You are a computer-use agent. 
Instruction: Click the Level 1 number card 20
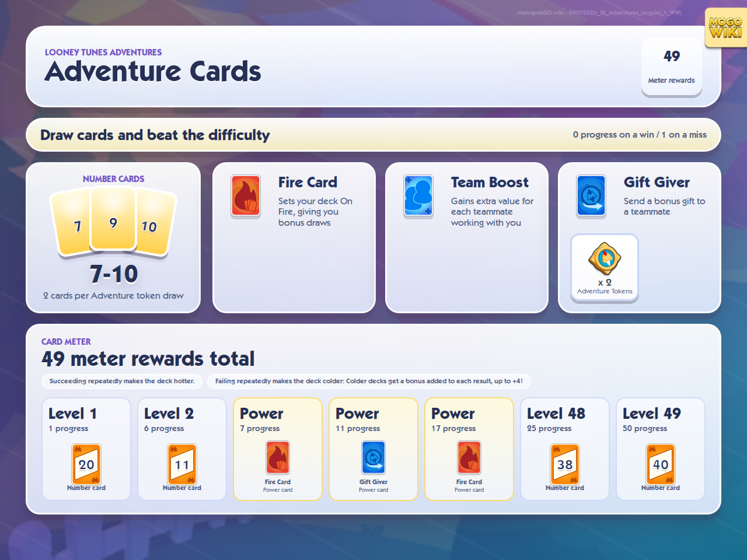[86, 464]
